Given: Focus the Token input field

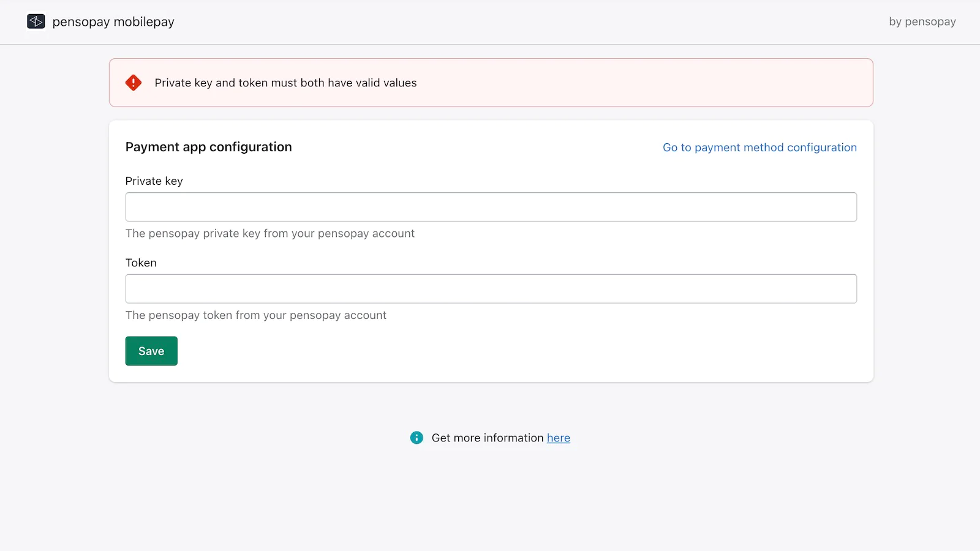Looking at the screenshot, I should (491, 289).
